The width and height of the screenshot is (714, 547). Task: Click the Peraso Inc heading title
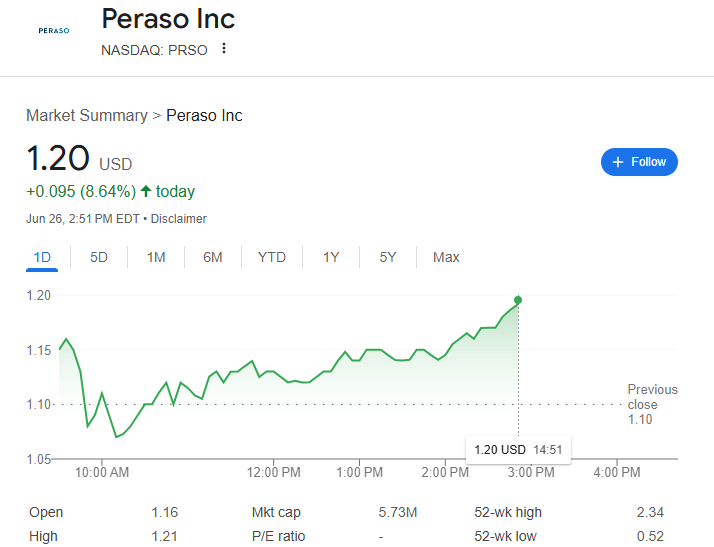tap(168, 19)
